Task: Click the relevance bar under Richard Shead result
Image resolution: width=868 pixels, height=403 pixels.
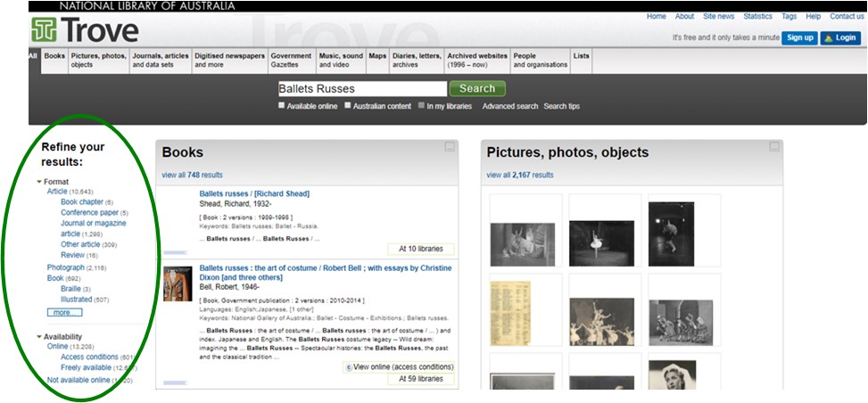Action: (175, 253)
